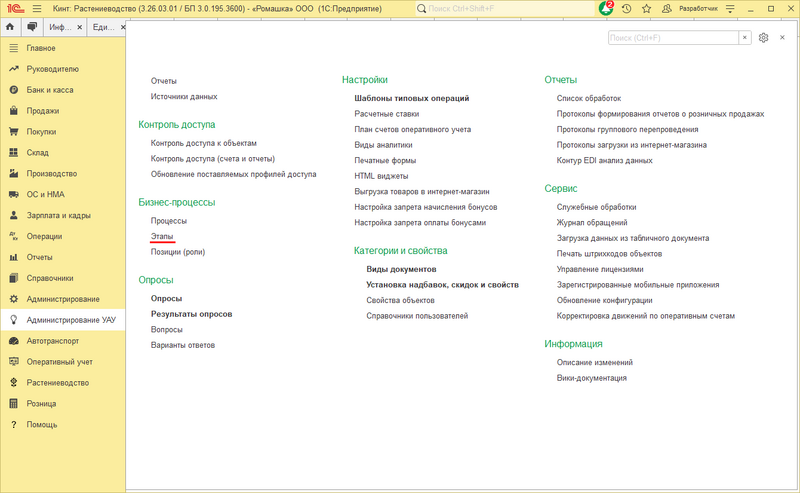
Task: Click the Оперативный учет monitor icon
Action: tap(14, 362)
